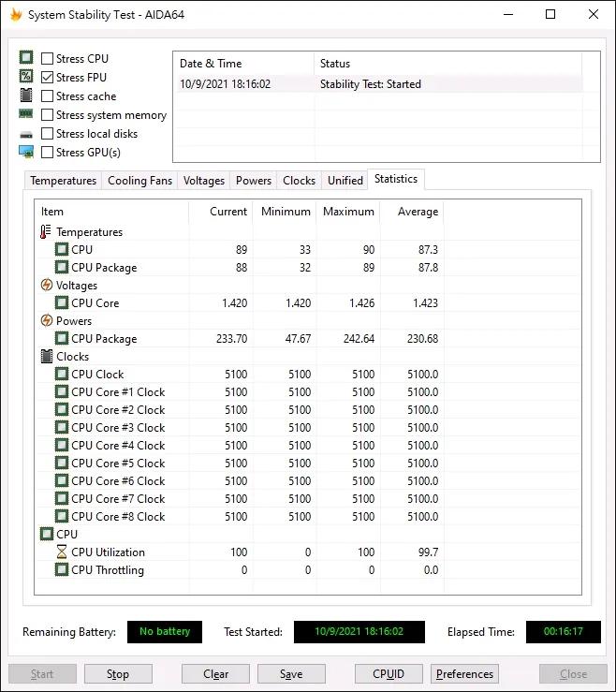
Task: Click the elapsed time 00:16:17 display
Action: point(563,631)
